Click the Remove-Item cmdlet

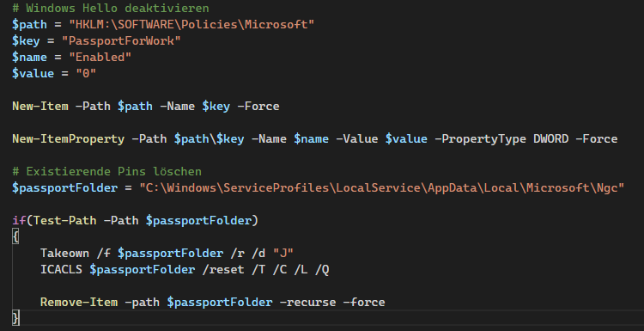tap(79, 303)
